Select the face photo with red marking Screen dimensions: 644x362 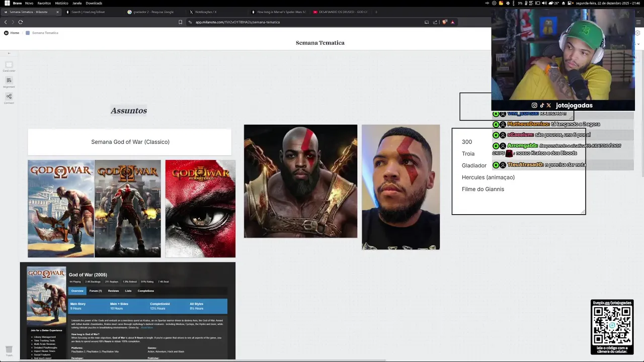[400, 187]
